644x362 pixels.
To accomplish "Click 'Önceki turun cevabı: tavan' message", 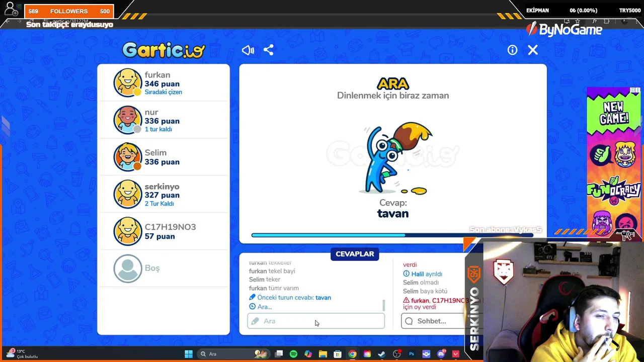I will [290, 298].
